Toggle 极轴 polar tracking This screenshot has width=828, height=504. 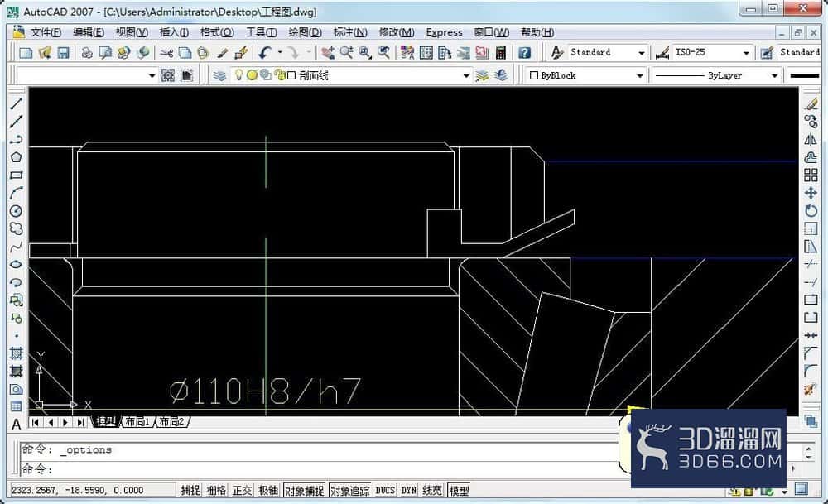pos(268,490)
